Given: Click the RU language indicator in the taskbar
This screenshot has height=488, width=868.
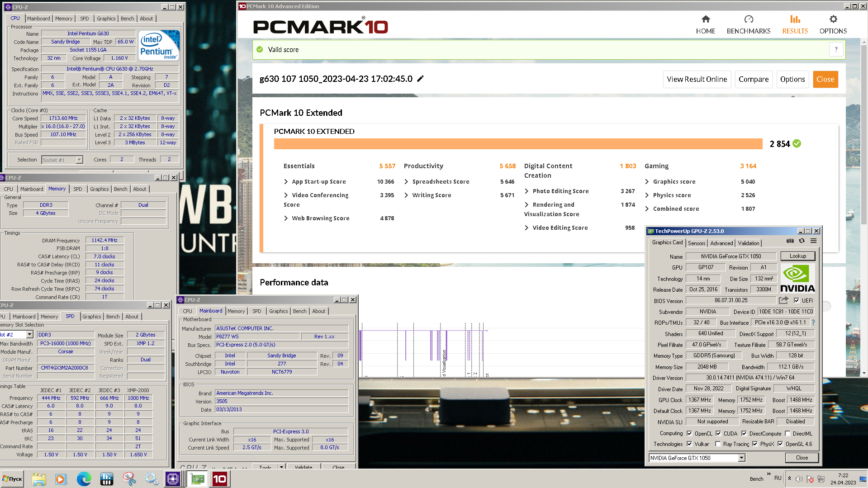Looking at the screenshot, I should 778,478.
